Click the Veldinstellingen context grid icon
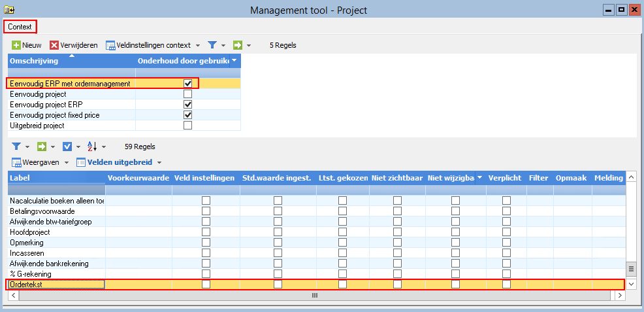 click(x=110, y=45)
